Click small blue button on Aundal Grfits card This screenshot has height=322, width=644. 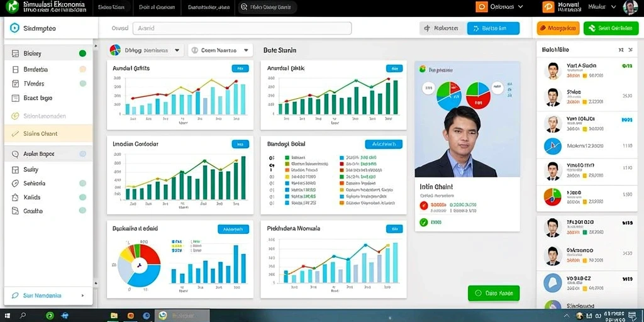coord(240,69)
